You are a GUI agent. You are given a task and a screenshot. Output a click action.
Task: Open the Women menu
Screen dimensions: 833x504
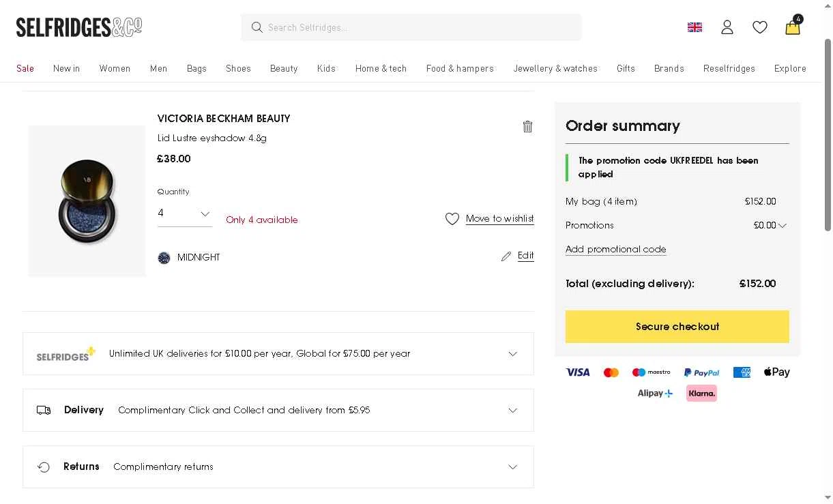(x=115, y=68)
